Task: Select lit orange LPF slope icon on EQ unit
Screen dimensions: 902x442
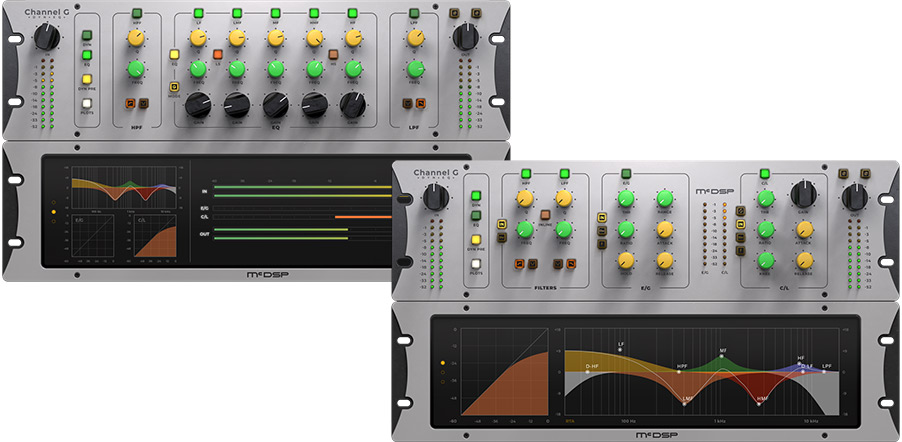Action: 421,104
